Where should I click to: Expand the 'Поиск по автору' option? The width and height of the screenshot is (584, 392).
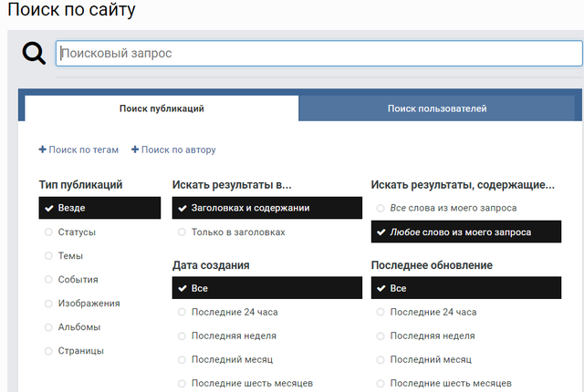178,150
